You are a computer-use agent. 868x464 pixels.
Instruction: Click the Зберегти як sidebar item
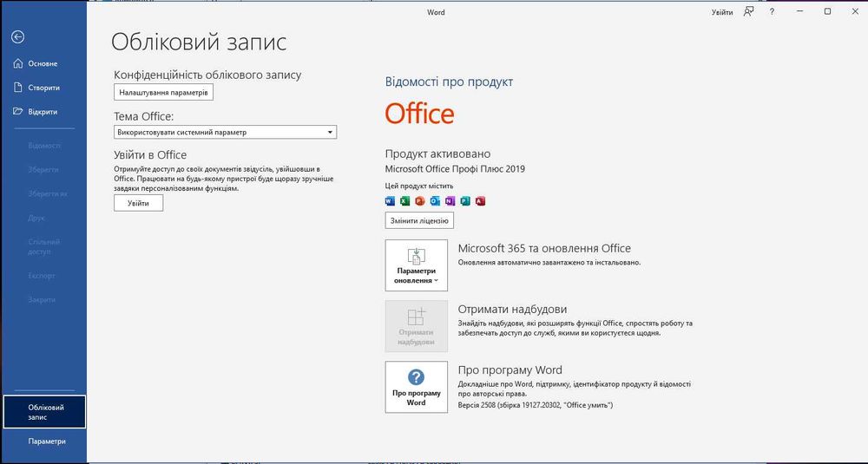43,193
